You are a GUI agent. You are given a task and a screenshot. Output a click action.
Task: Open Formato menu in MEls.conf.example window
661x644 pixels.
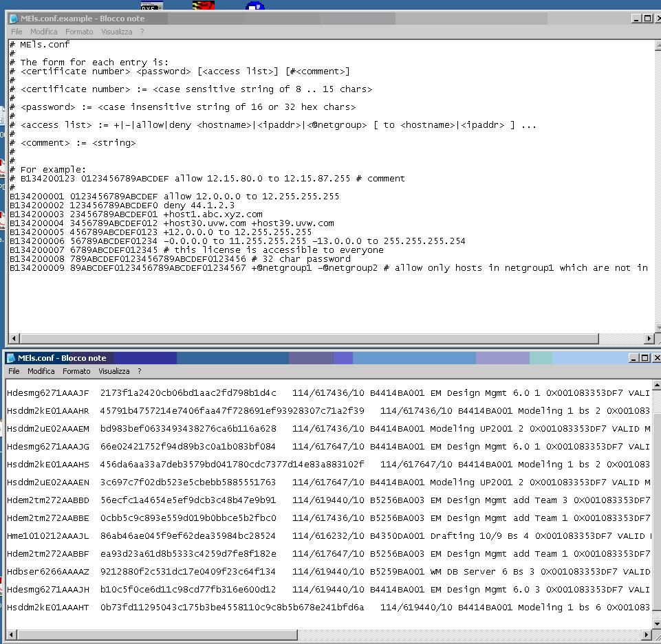point(79,32)
